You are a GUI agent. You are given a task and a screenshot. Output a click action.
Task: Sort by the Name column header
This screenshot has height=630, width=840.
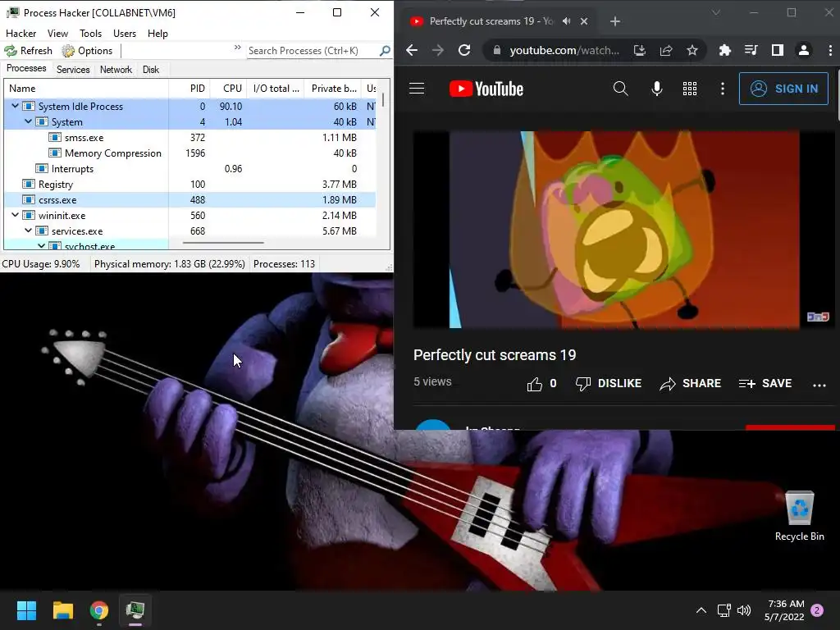click(x=86, y=89)
